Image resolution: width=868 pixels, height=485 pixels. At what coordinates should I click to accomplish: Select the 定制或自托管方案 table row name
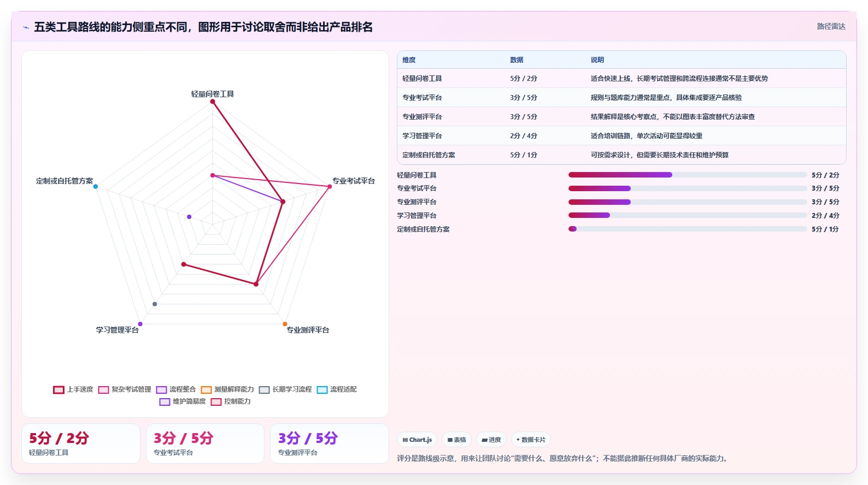pyautogui.click(x=429, y=155)
